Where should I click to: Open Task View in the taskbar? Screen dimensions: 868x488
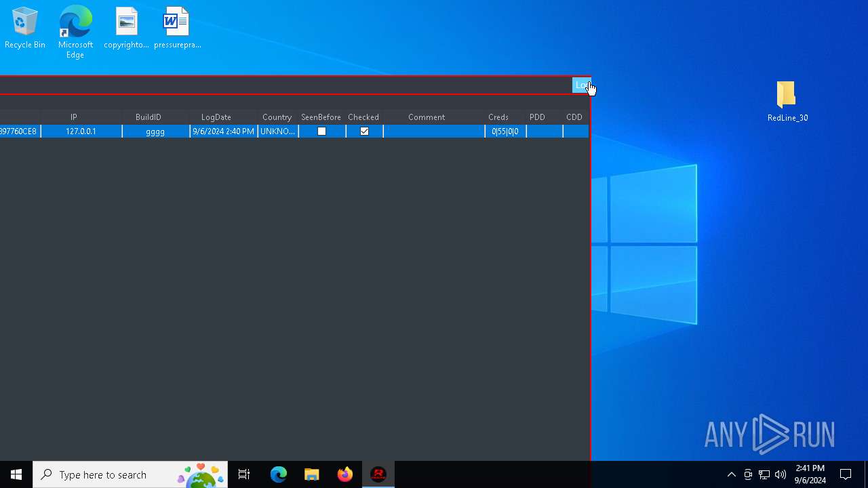244,474
